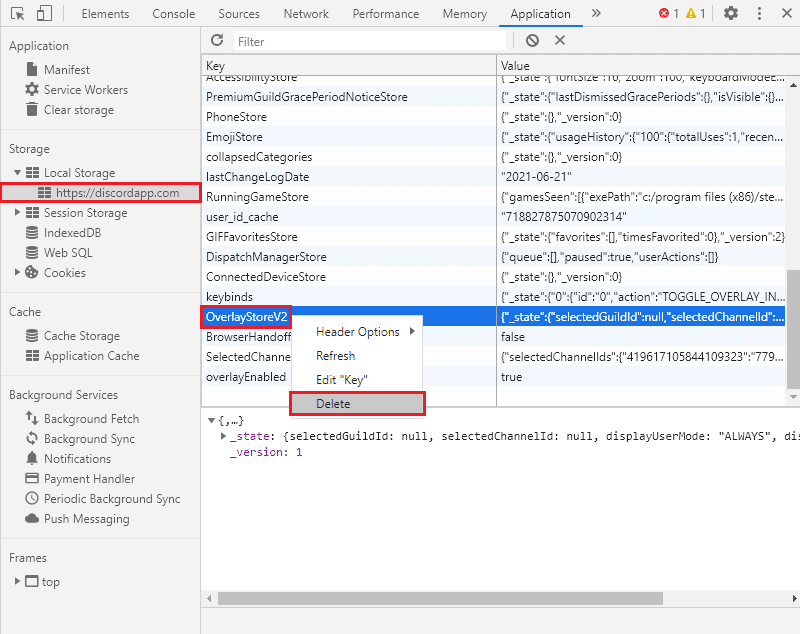Click the red error count indicator
800x634 pixels.
(668, 14)
